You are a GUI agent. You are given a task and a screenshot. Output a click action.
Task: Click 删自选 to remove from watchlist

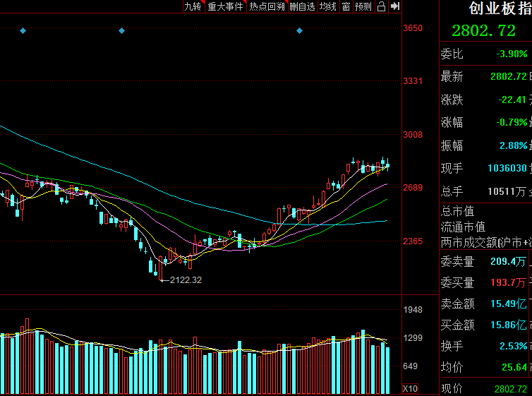point(302,6)
